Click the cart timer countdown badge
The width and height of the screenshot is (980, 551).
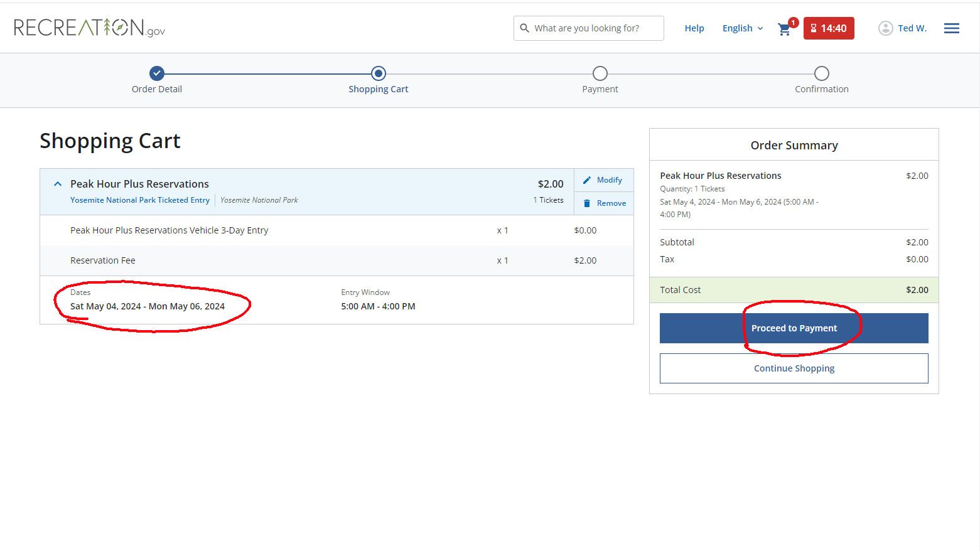click(x=828, y=28)
